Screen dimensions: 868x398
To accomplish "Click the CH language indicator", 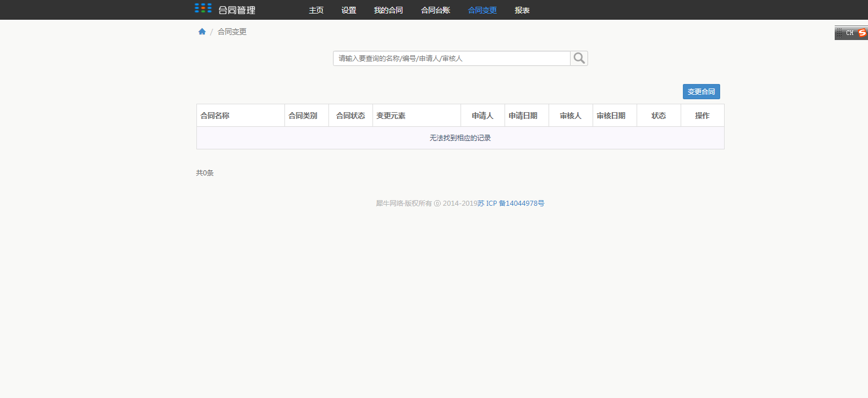I will [849, 33].
